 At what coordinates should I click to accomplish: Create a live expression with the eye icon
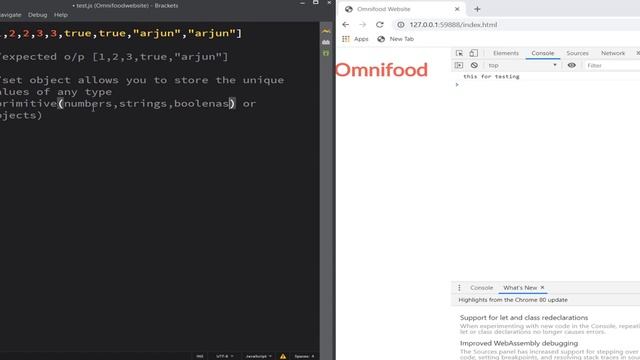571,65
